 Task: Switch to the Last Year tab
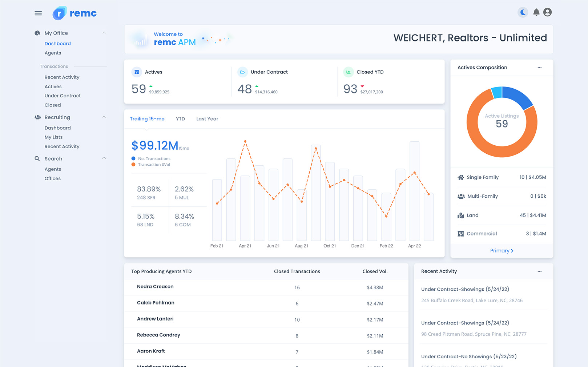207,119
